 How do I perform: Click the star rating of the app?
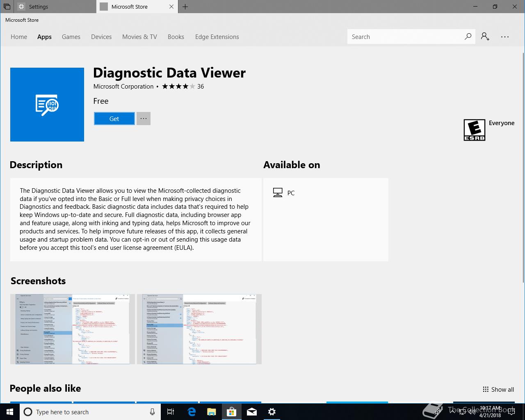(178, 86)
